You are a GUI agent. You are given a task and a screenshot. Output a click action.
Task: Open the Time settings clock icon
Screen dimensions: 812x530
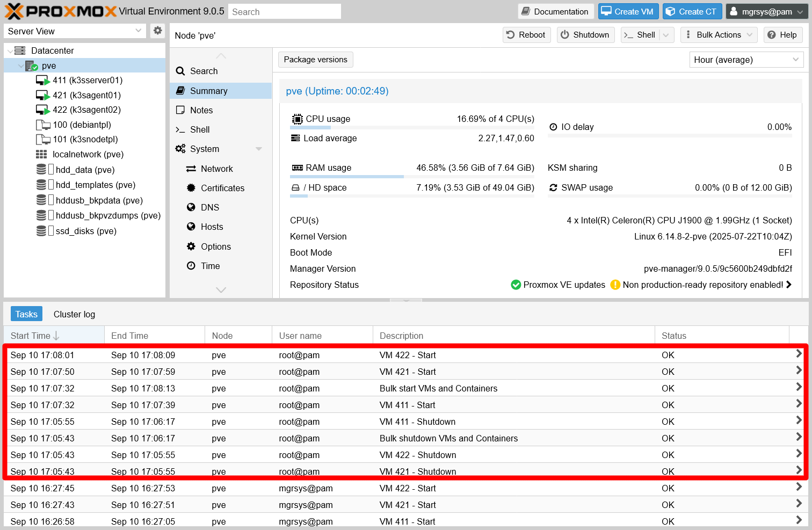click(192, 266)
